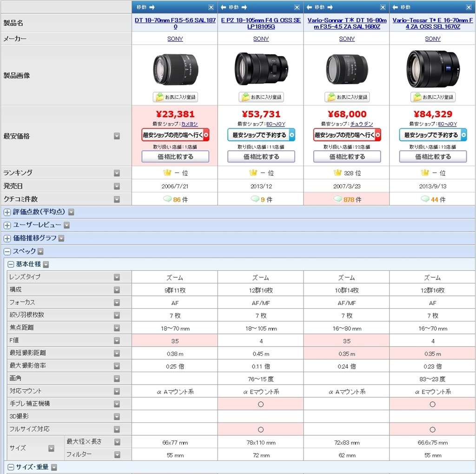Move Vario-Sonnar column right arrow
476x474 pixels.
pos(330,7)
